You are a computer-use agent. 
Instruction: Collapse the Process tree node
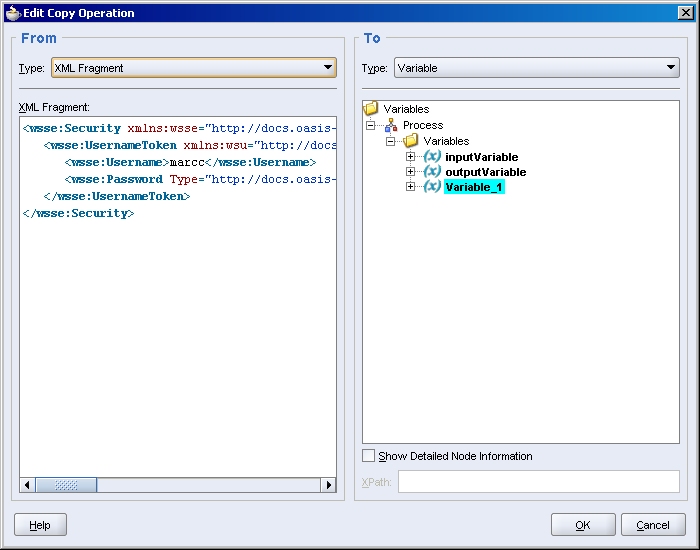tap(371, 125)
